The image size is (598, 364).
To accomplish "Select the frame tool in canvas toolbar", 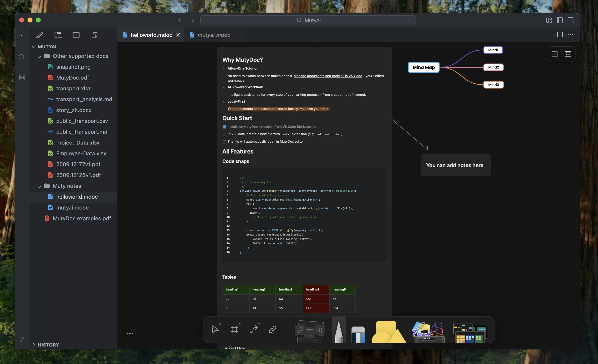I will pyautogui.click(x=234, y=329).
